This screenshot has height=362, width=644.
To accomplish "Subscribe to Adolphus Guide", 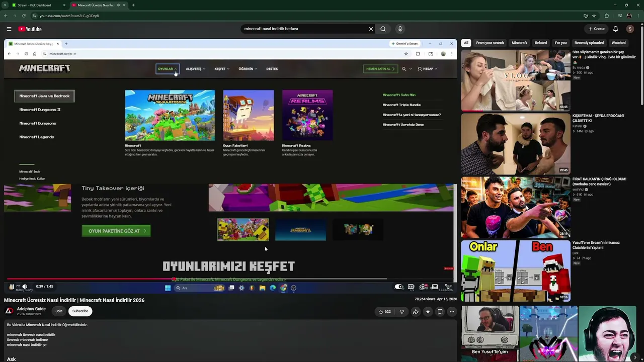I will pos(80,311).
